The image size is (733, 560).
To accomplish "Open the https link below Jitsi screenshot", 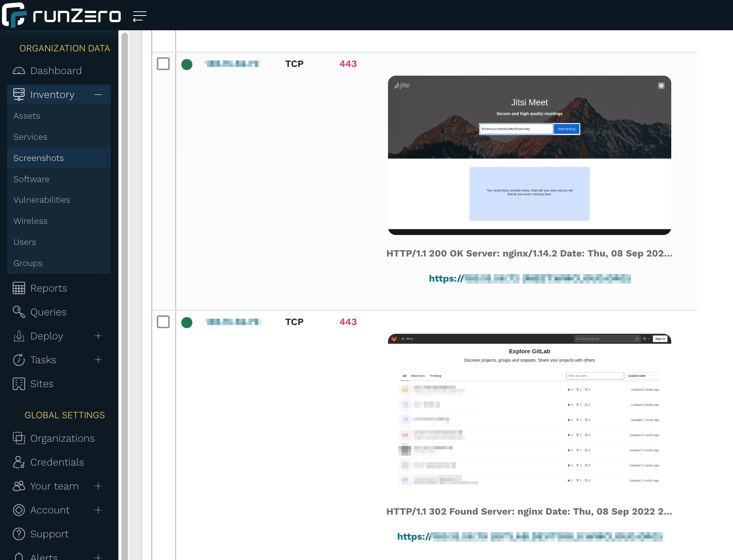I will pos(530,278).
